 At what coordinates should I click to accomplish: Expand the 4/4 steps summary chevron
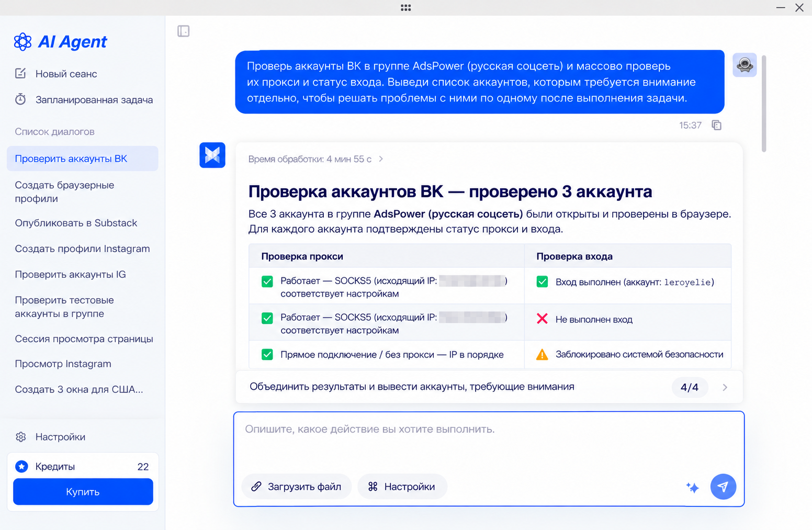(725, 387)
